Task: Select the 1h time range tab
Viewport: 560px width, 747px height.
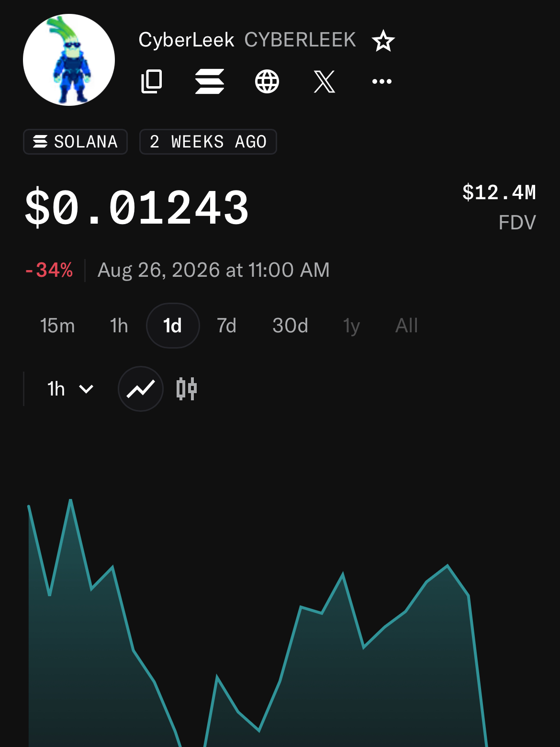Action: (119, 326)
